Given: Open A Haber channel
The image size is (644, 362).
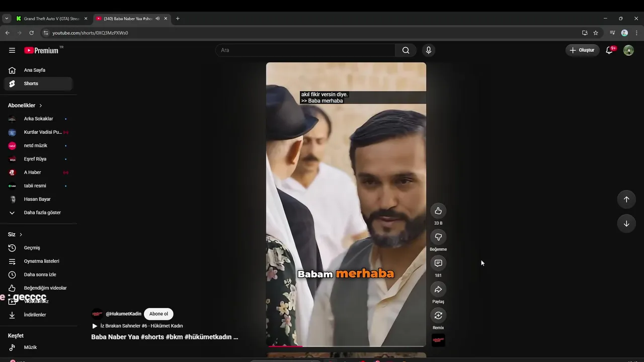Looking at the screenshot, I should 38,172.
